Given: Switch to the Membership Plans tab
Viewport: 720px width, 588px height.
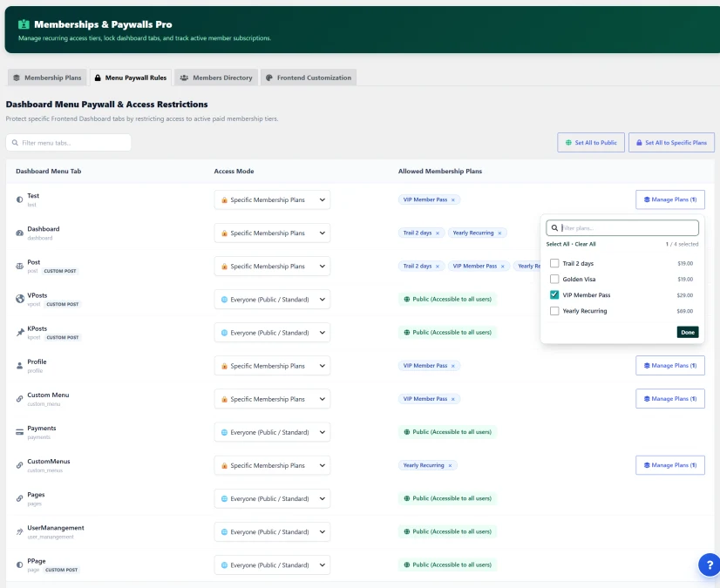Looking at the screenshot, I should coord(48,78).
